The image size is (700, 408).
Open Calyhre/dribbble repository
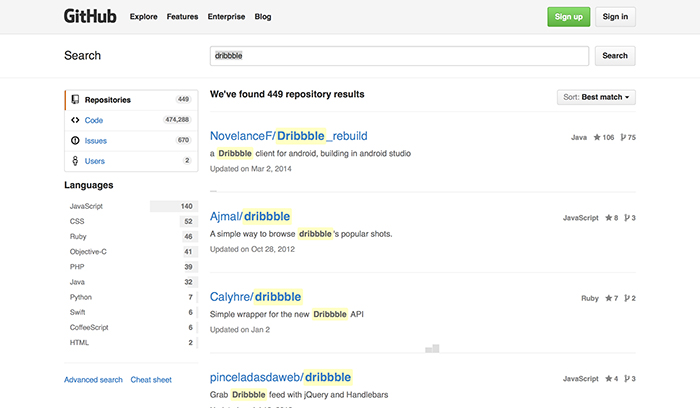(256, 297)
